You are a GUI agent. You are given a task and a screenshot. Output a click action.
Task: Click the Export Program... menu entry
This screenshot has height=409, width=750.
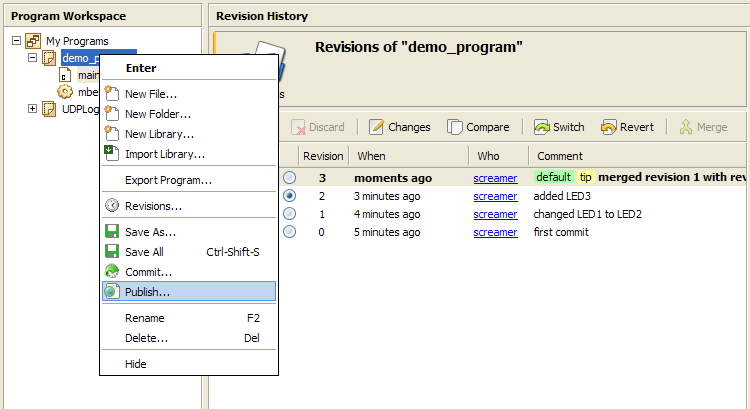tap(168, 180)
